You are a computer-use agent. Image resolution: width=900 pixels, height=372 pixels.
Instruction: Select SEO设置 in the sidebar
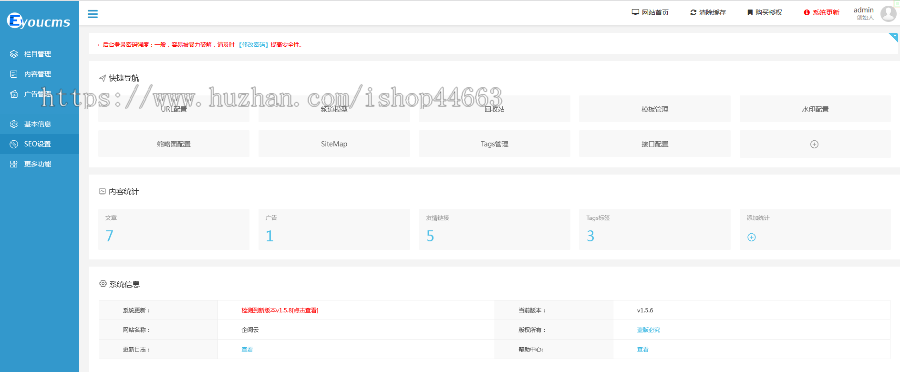(38, 144)
